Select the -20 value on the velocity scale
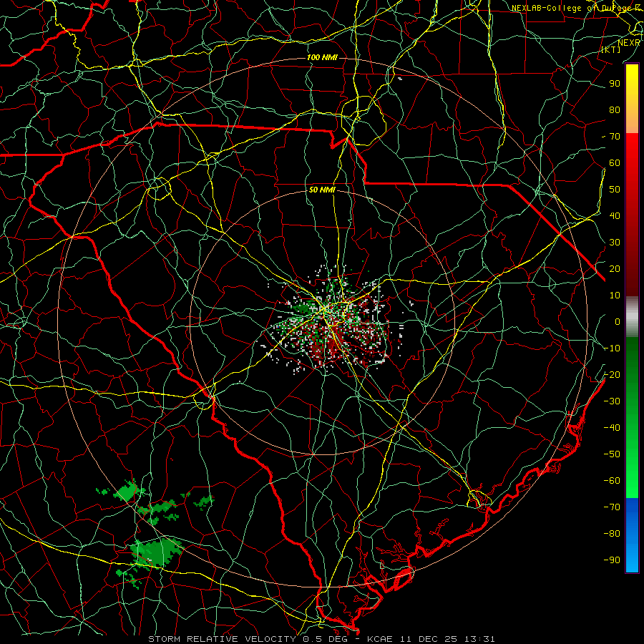This screenshot has height=644, width=644. pos(612,374)
